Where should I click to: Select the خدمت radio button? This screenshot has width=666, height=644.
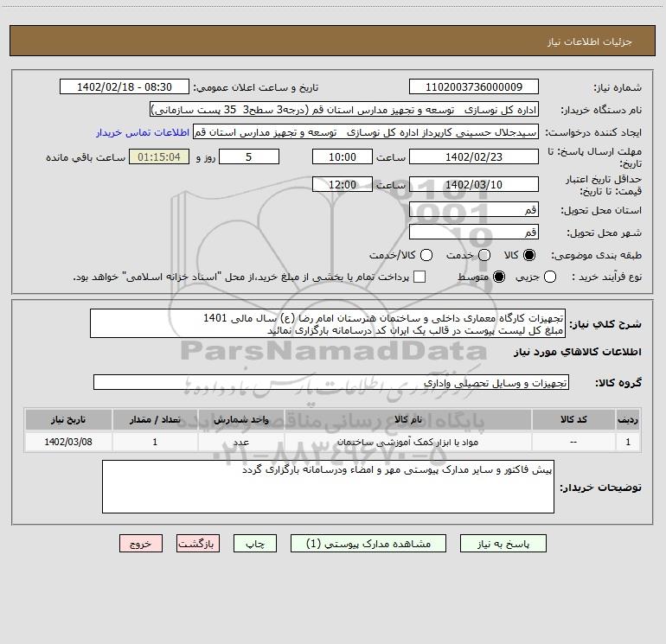point(484,255)
